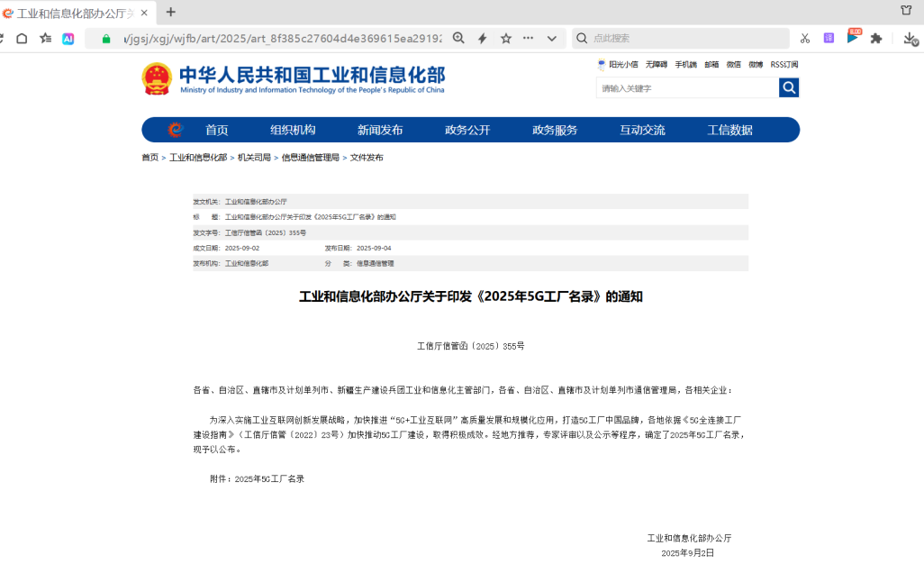This screenshot has width=924, height=564.
Task: Click the zoom magnifier in address bar
Action: click(x=458, y=39)
